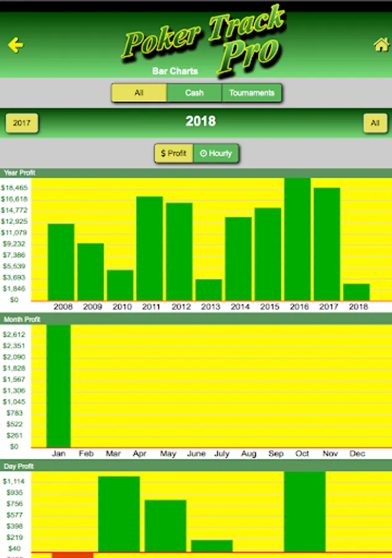Image resolution: width=392 pixels, height=558 pixels.
Task: Select the 2008 year profit bar
Action: (61, 262)
